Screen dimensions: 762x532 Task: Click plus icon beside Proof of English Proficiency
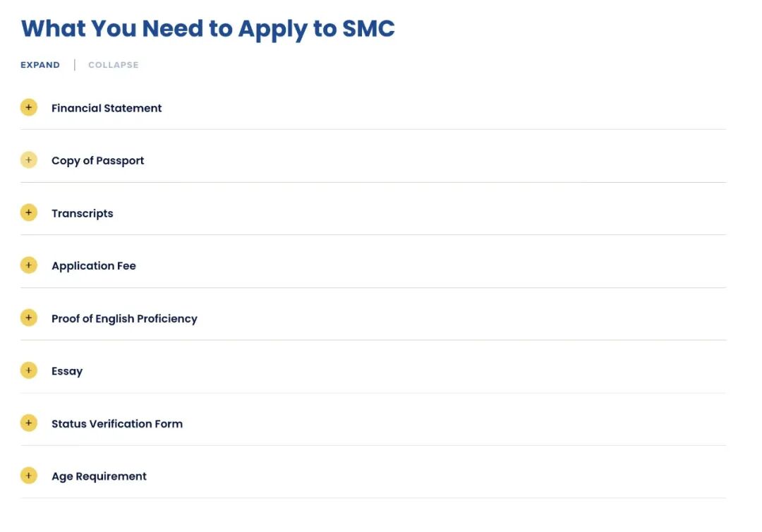[x=29, y=318]
